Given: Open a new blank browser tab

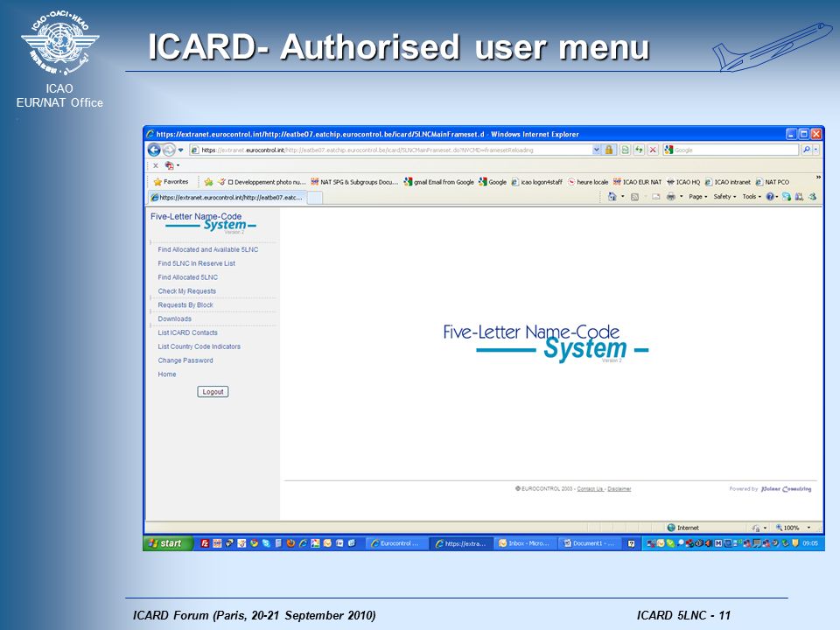Looking at the screenshot, I should 314,198.
